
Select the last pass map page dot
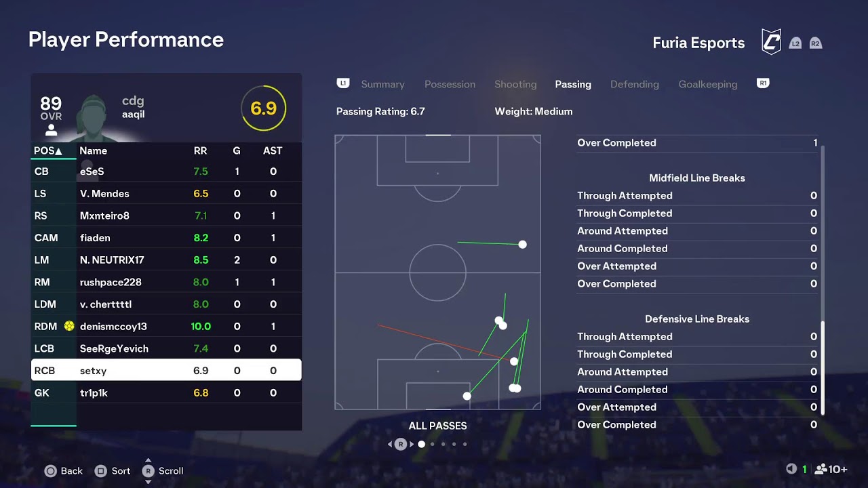pyautogui.click(x=465, y=445)
